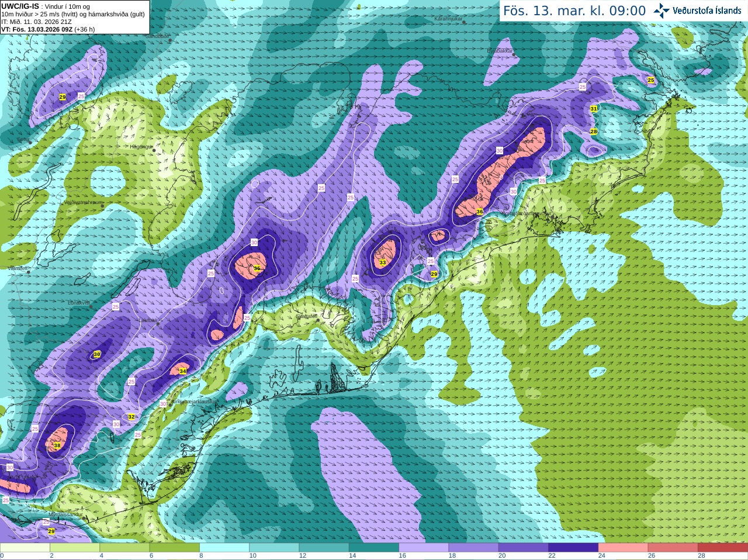Select the yellow 25 gust marker

tap(651, 80)
